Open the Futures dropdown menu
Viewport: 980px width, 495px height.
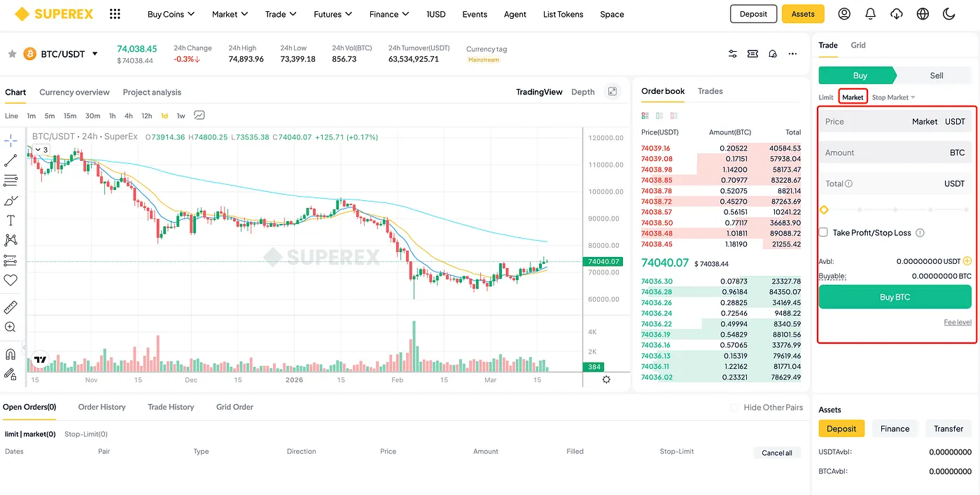(x=332, y=14)
